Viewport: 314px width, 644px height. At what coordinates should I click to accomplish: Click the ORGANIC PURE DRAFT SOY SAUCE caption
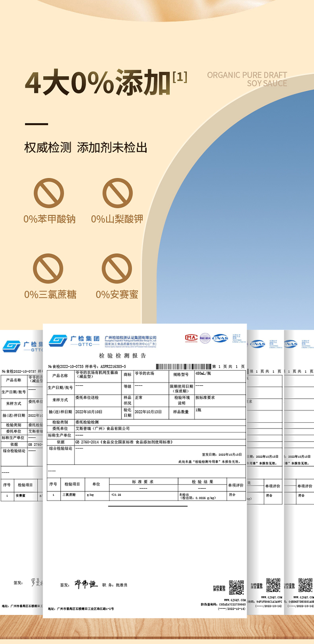tap(247, 79)
